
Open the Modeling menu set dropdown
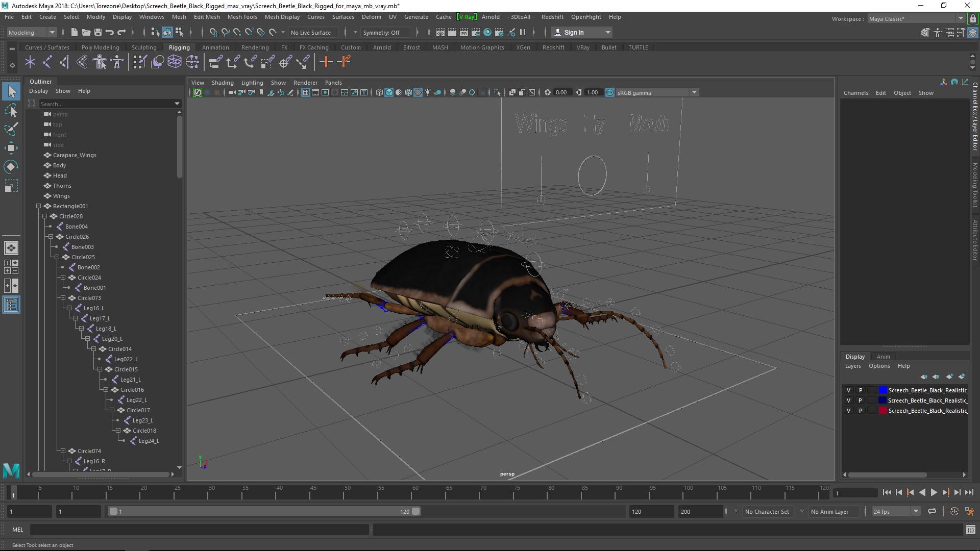32,32
